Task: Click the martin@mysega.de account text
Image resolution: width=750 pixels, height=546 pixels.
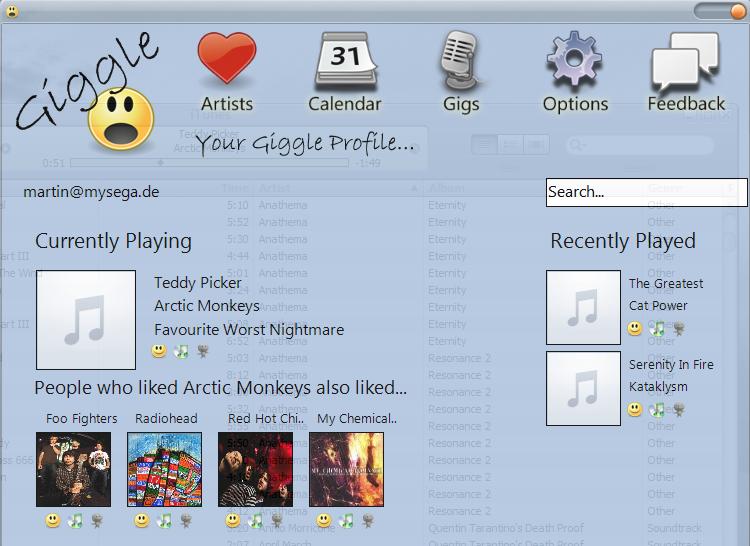Action: [91, 192]
